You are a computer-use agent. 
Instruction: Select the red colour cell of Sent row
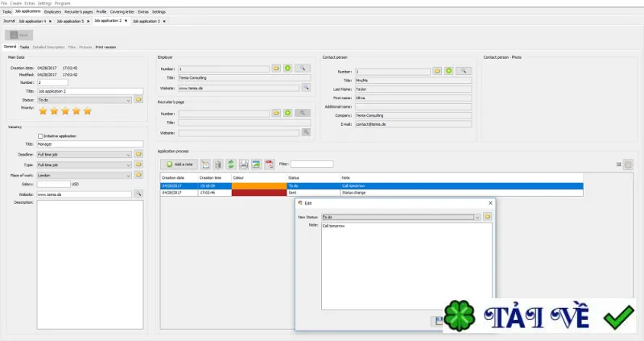pos(258,193)
